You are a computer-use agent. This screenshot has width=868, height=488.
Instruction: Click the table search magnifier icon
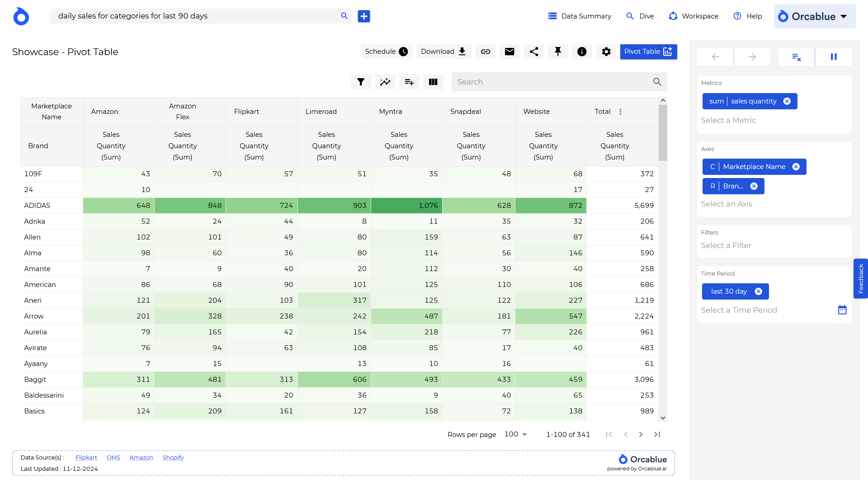click(657, 82)
